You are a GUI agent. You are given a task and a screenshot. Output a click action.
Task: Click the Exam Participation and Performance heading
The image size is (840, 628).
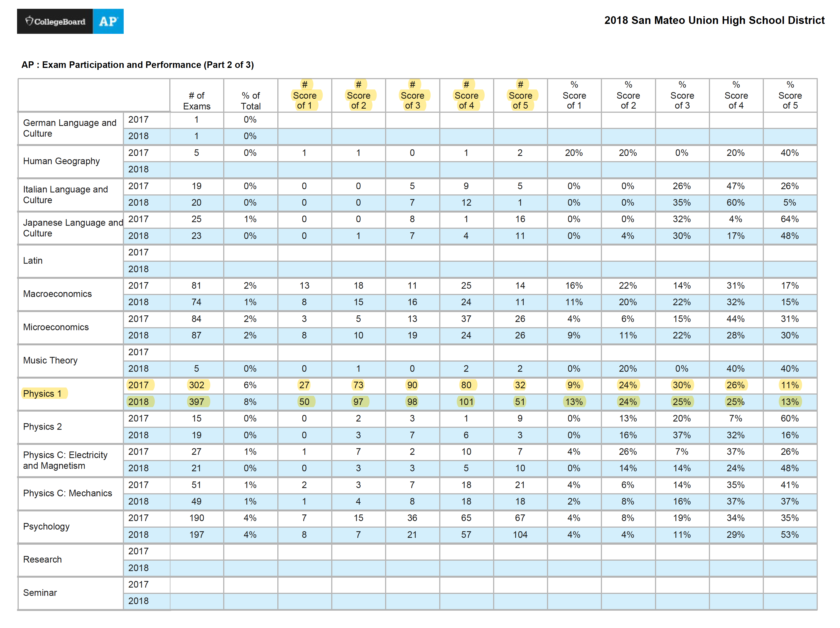(137, 65)
